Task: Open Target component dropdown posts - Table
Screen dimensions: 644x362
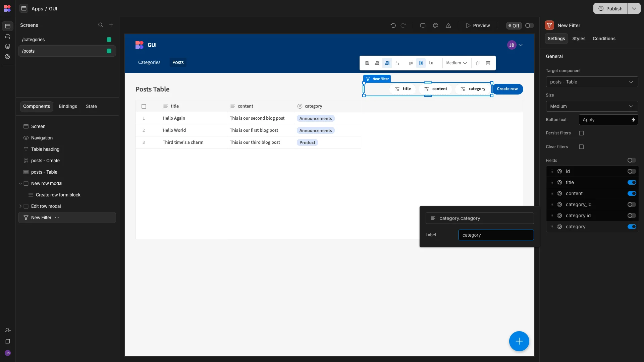Action: (x=592, y=82)
